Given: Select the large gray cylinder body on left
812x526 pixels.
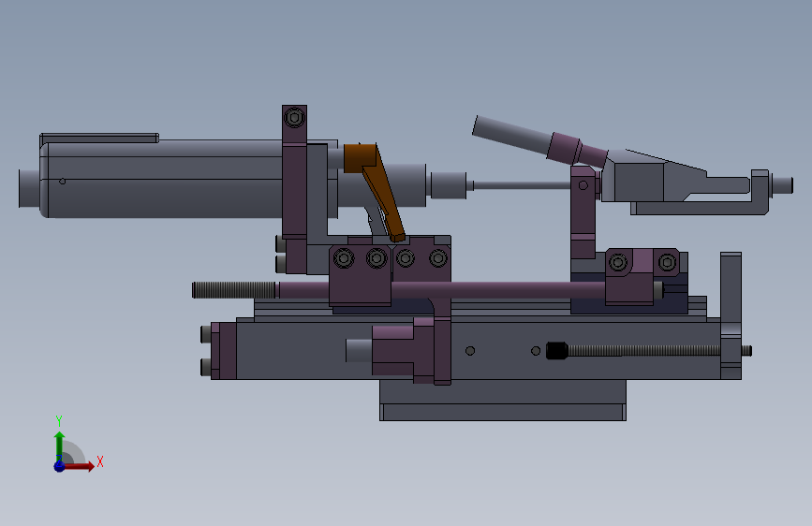Looking at the screenshot, I should point(166,179).
